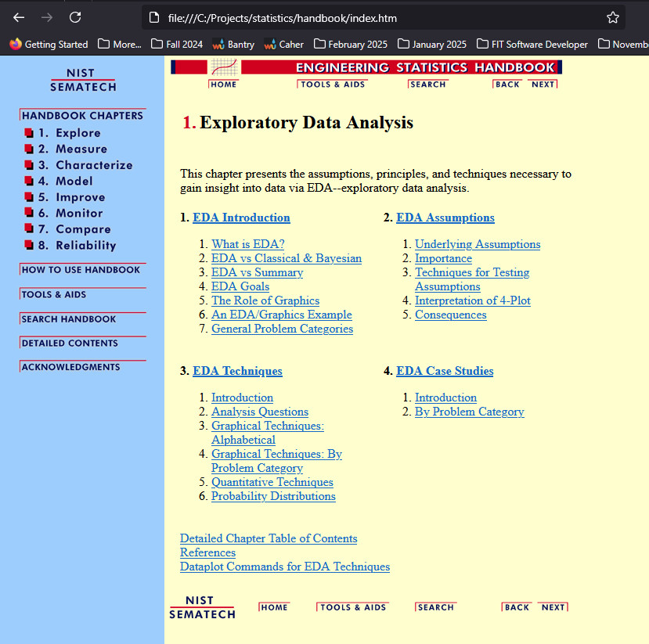This screenshot has width=649, height=644.
Task: Open chapter 7. Compare in sidebar
Action: (x=67, y=229)
